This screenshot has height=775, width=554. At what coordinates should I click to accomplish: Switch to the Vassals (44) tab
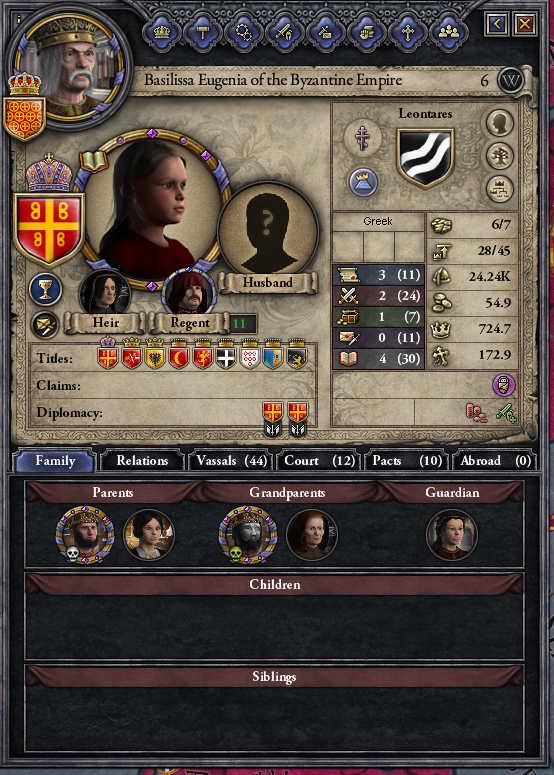point(231,461)
